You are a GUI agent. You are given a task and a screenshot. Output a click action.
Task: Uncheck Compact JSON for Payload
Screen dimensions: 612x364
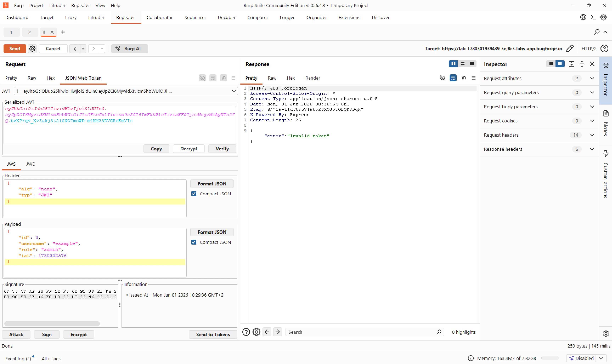pyautogui.click(x=194, y=242)
